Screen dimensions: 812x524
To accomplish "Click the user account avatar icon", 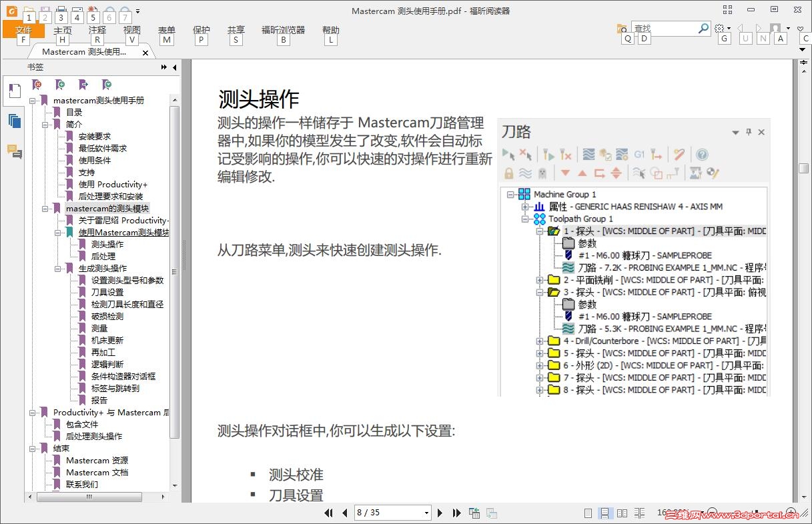I will point(775,29).
